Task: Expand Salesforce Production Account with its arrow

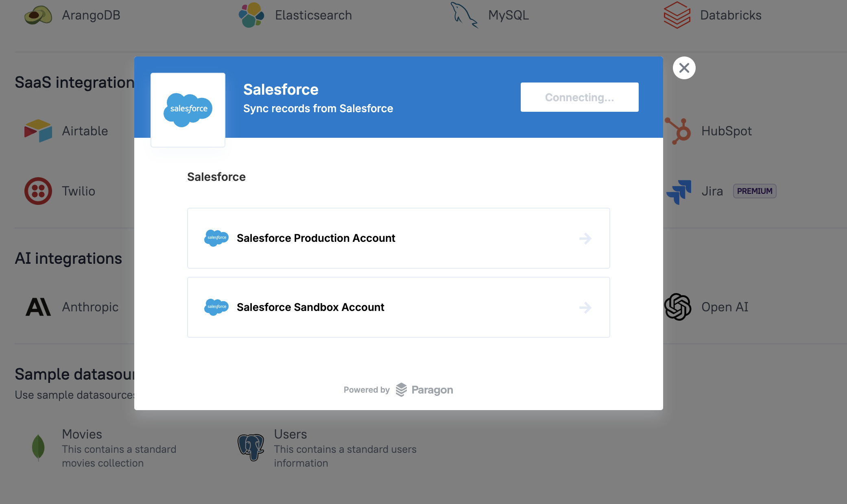Action: [586, 239]
